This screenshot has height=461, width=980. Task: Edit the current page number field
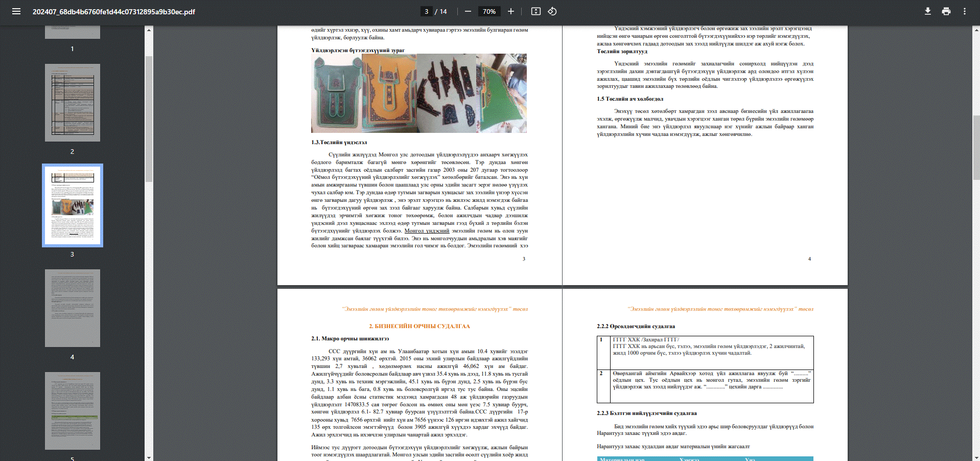(x=426, y=11)
